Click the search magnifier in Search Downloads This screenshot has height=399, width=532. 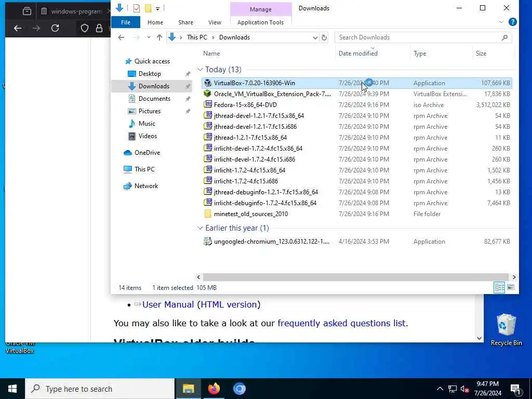click(x=504, y=37)
